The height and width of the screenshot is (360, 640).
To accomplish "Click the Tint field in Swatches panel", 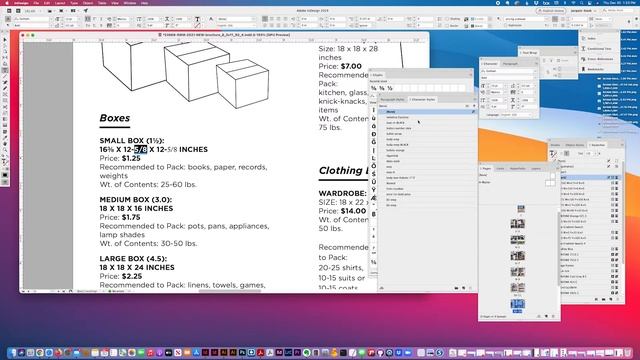I will (589, 153).
